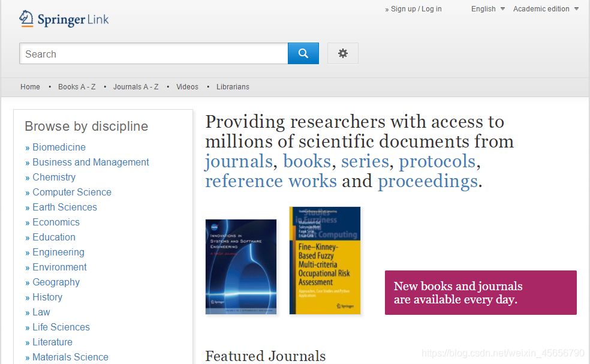Image resolution: width=590 pixels, height=364 pixels.
Task: Click the series link in headline
Action: point(365,161)
